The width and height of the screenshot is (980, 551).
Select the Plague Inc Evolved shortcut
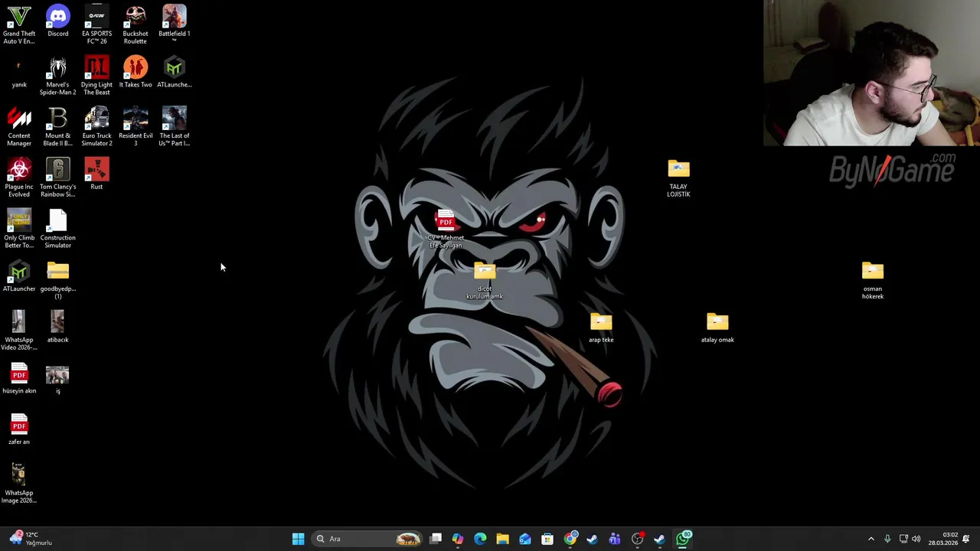click(19, 178)
